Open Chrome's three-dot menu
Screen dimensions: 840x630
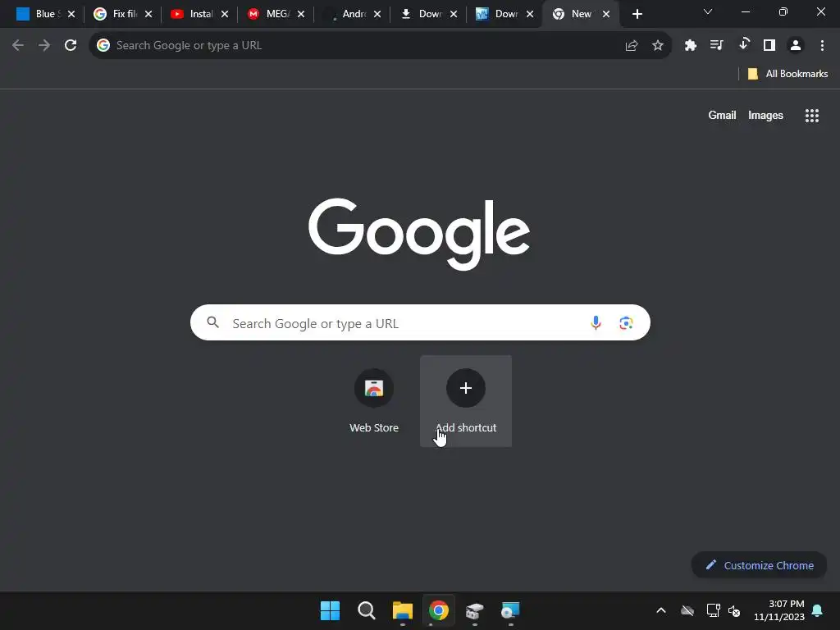click(822, 46)
